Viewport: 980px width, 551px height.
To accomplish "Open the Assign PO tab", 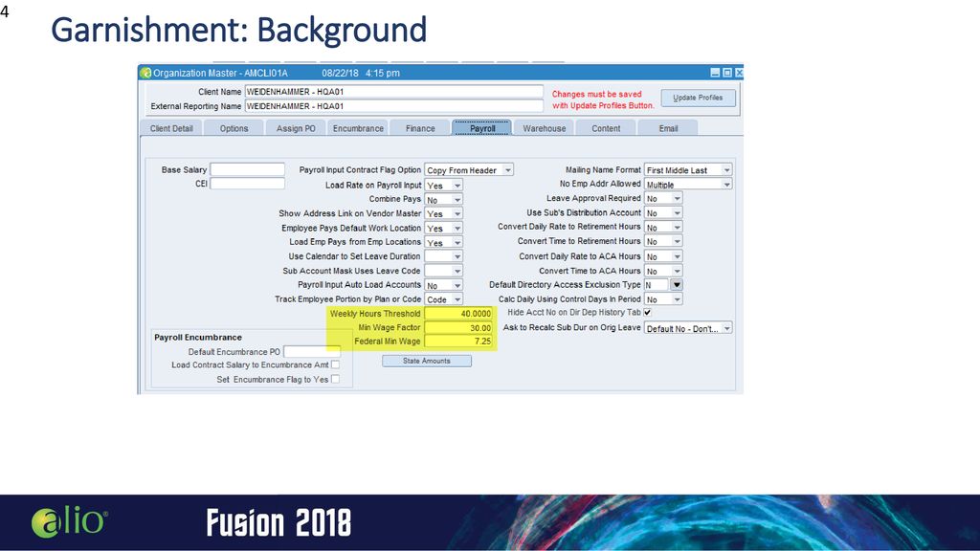I will tap(296, 128).
